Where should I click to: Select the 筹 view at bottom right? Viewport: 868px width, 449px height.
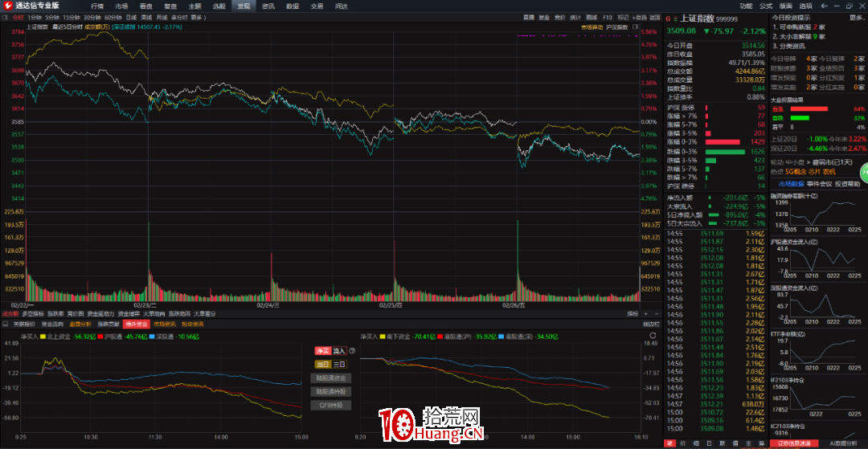(762, 443)
